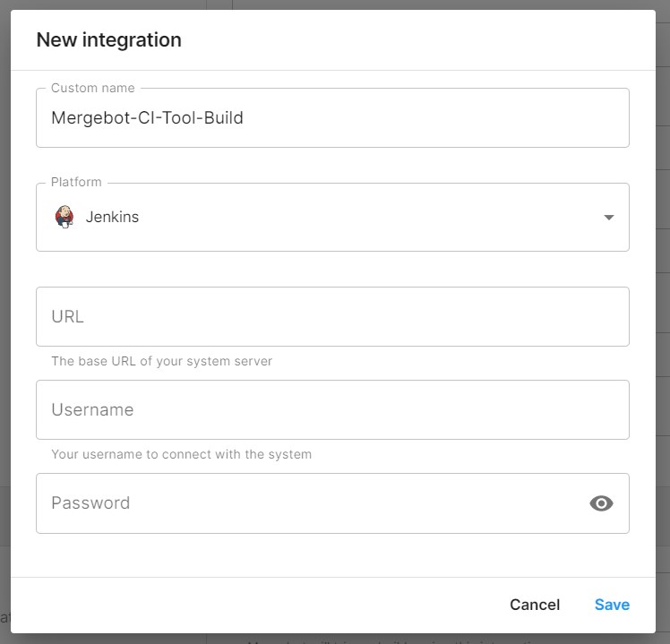The image size is (670, 644).
Task: Click the 'Your username to connect with the system' hint
Action: (181, 454)
